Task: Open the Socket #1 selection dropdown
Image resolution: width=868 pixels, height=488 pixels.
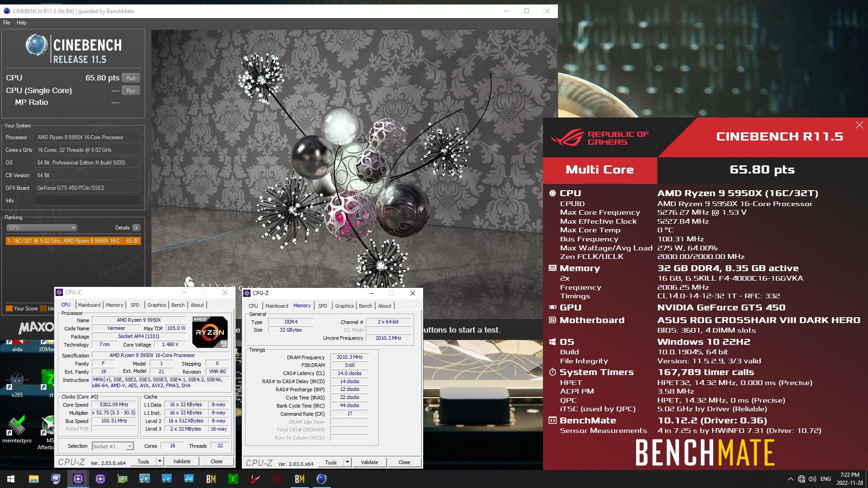Action: coord(113,446)
